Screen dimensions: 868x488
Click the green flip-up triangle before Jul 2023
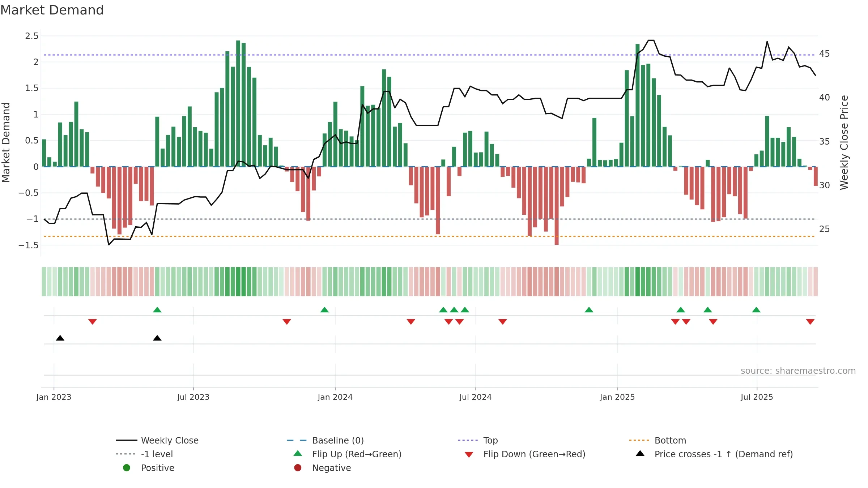pyautogui.click(x=157, y=310)
